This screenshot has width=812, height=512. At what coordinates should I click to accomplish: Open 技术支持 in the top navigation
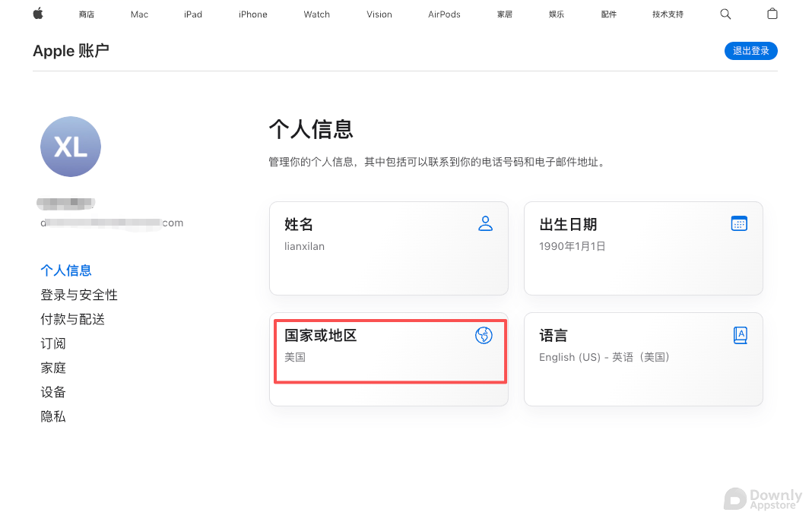668,14
